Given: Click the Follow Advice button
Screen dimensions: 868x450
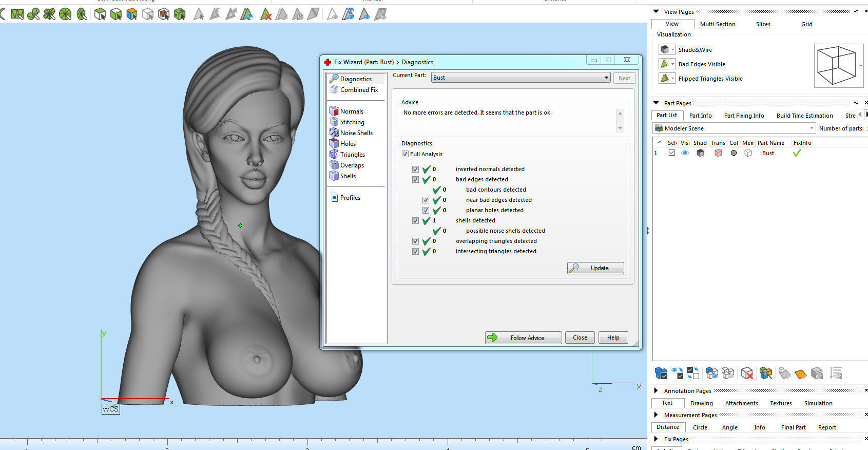Looking at the screenshot, I should click(523, 338).
